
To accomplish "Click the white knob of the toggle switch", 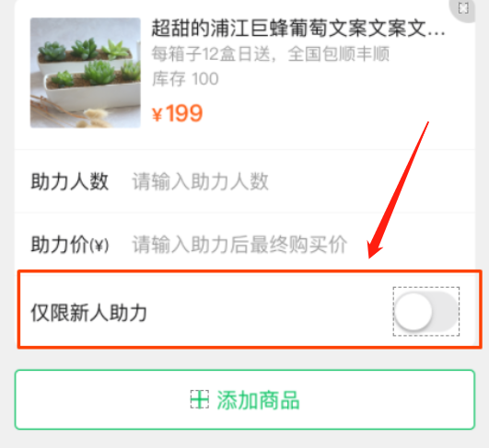I will click(x=413, y=311).
